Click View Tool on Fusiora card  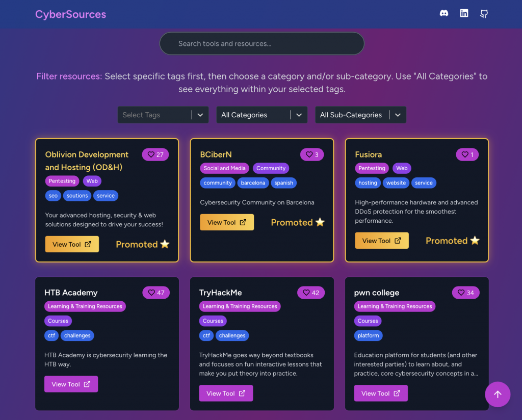pos(382,241)
